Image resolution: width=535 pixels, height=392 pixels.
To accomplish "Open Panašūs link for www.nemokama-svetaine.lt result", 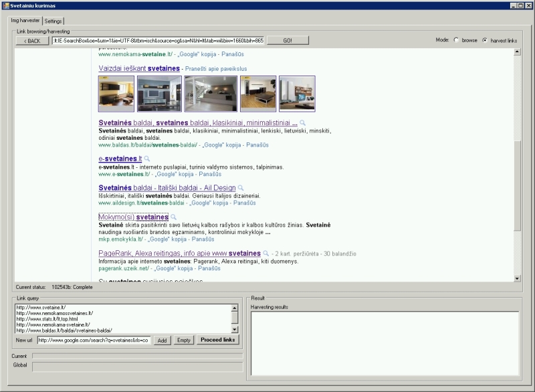I will [x=233, y=54].
